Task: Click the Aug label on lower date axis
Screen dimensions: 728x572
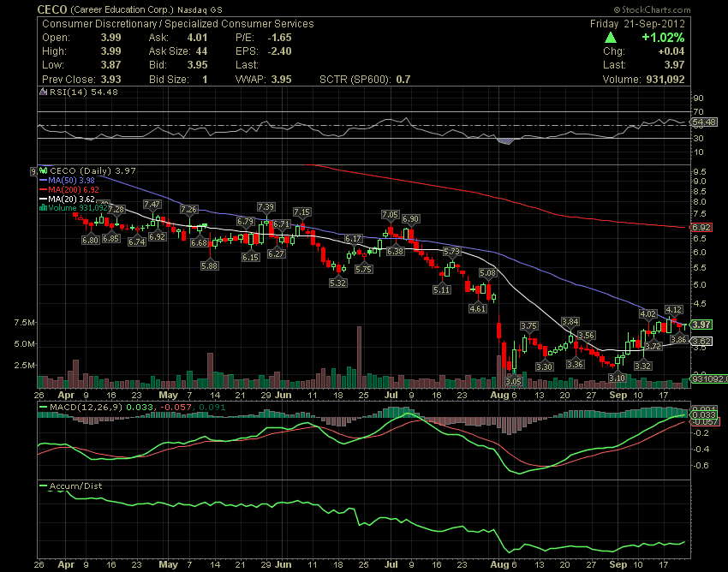Action: 499,564
